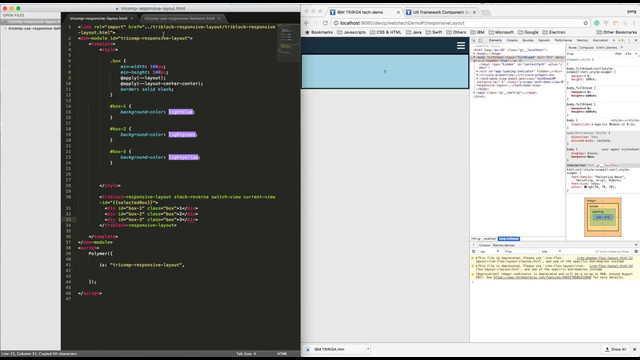Select the DevTools Application tab
The image size is (640, 360).
click(x=600, y=40)
